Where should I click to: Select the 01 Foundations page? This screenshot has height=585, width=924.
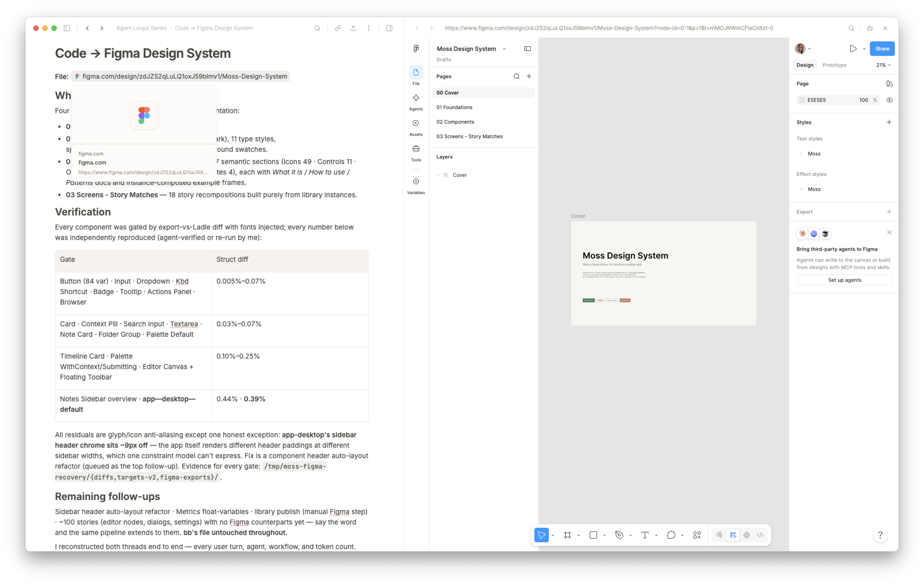484,107
